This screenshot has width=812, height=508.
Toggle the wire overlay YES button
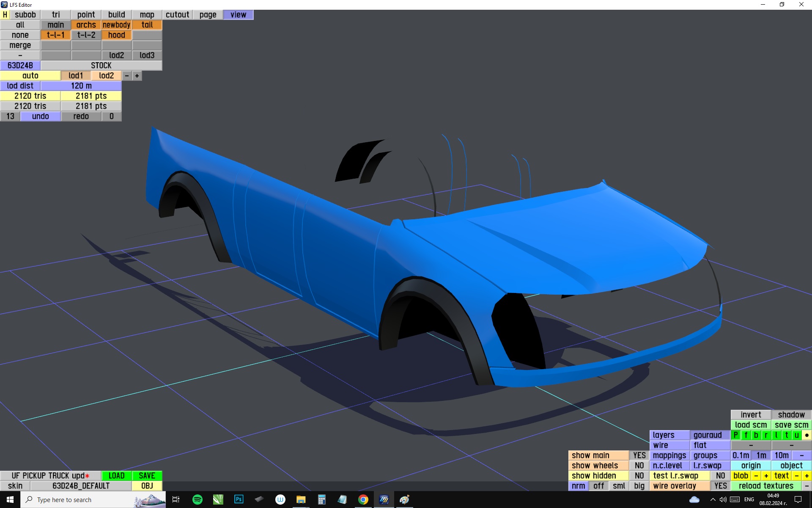(x=720, y=486)
